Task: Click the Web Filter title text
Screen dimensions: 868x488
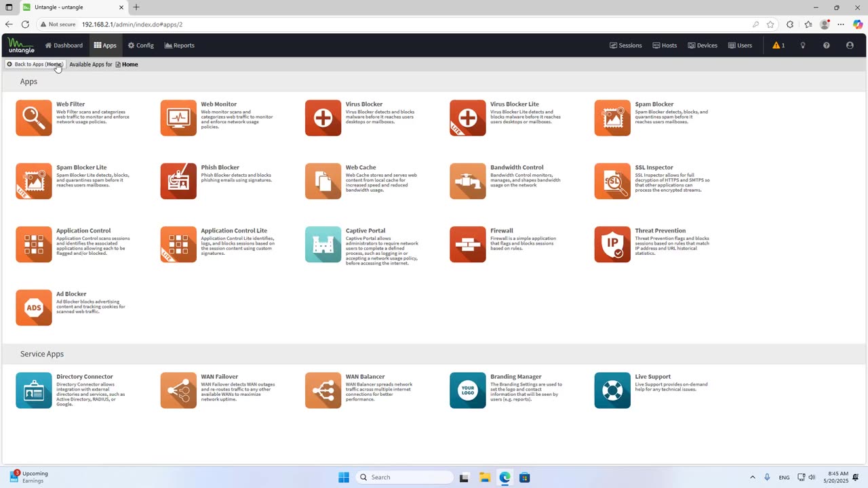Action: pos(71,104)
